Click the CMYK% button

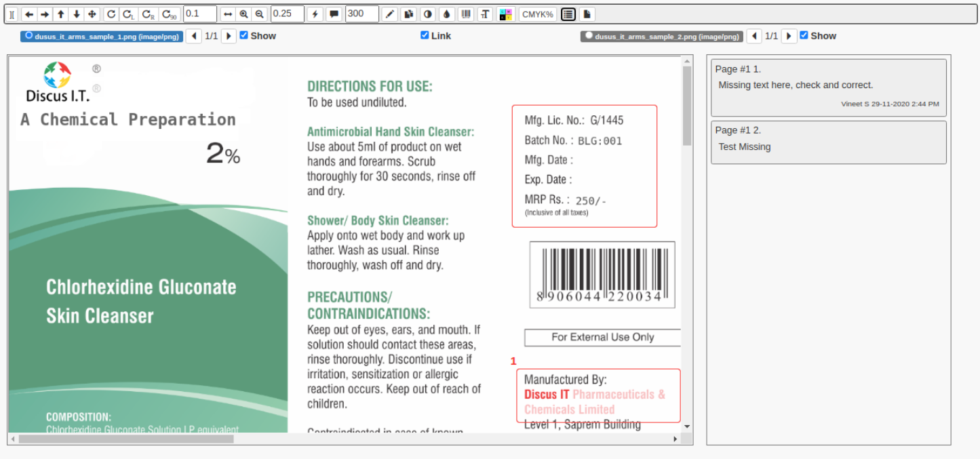tap(537, 14)
